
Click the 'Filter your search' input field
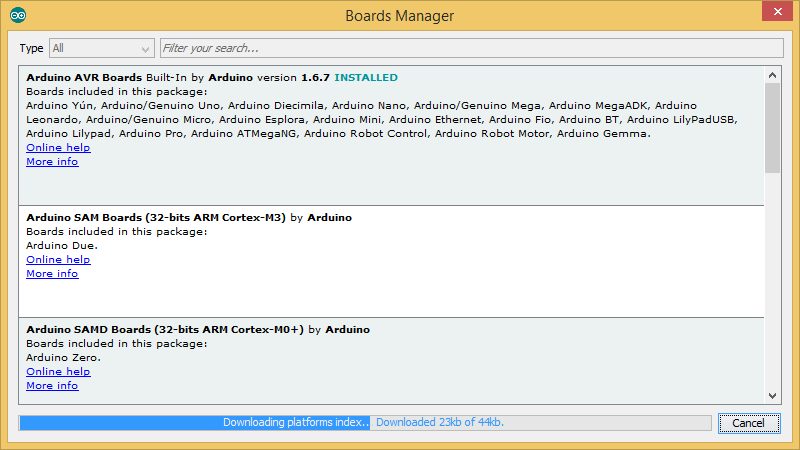click(x=470, y=48)
